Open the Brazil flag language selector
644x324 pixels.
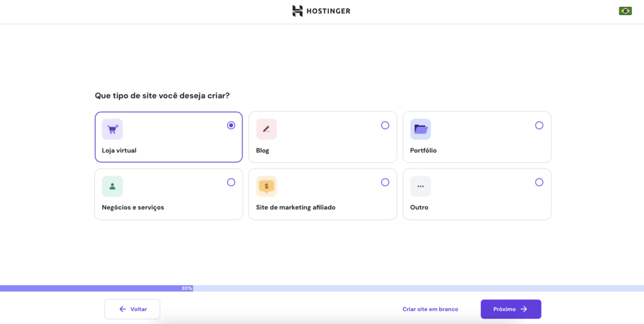(x=625, y=11)
